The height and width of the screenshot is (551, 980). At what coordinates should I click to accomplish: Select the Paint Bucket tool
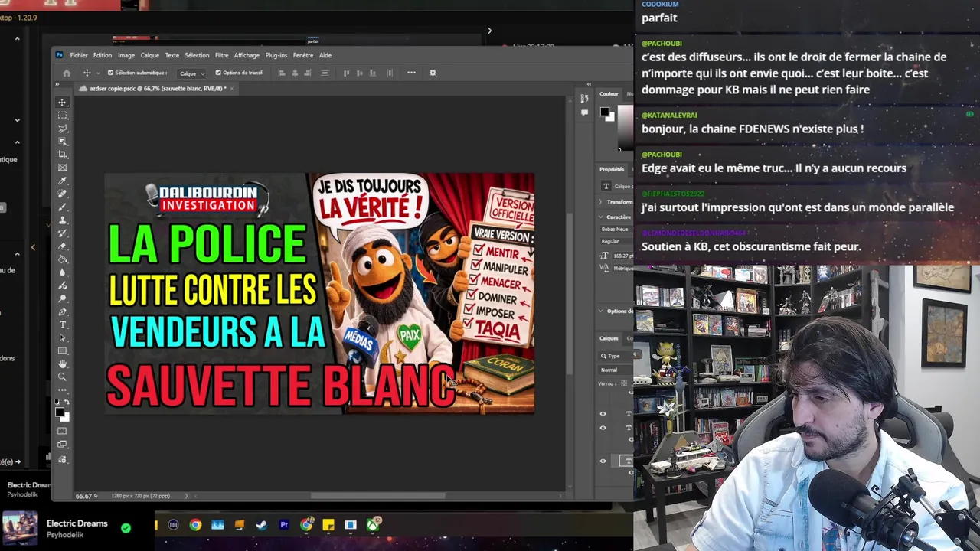(x=63, y=259)
